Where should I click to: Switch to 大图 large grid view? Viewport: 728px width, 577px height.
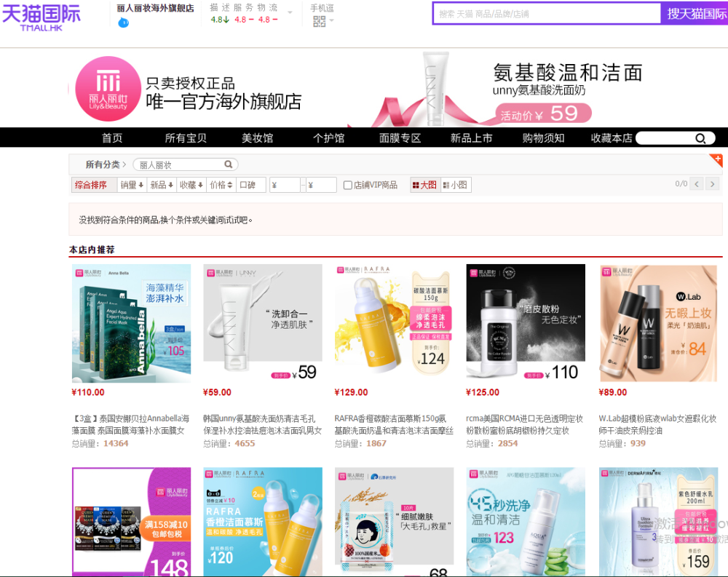click(424, 185)
